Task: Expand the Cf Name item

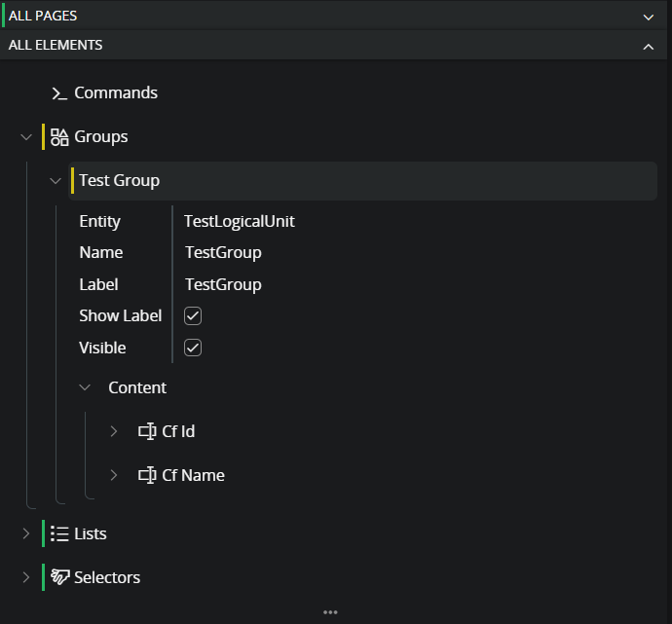Action: pyautogui.click(x=114, y=475)
